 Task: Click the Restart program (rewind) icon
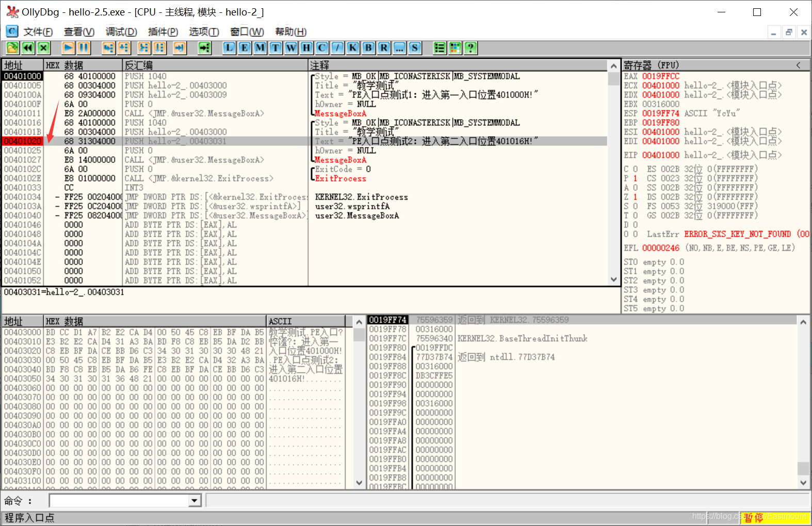28,48
